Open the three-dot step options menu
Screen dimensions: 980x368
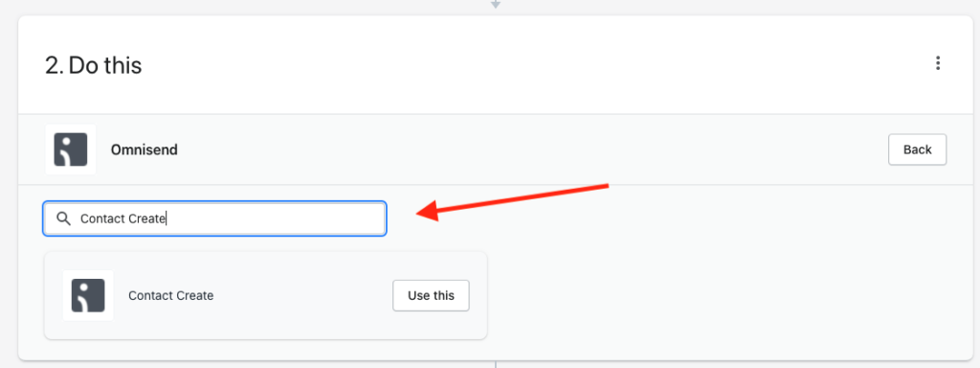click(937, 63)
